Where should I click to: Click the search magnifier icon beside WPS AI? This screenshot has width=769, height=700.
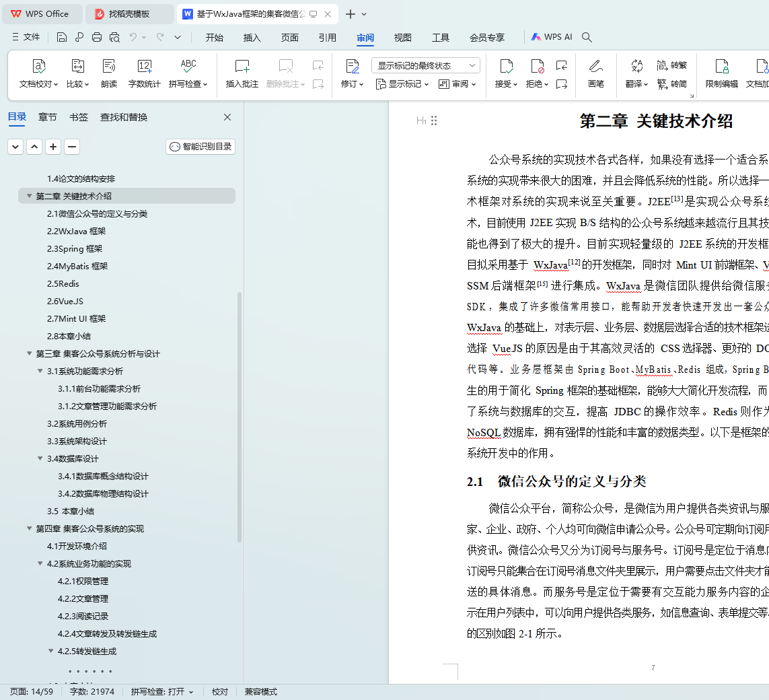[x=587, y=38]
